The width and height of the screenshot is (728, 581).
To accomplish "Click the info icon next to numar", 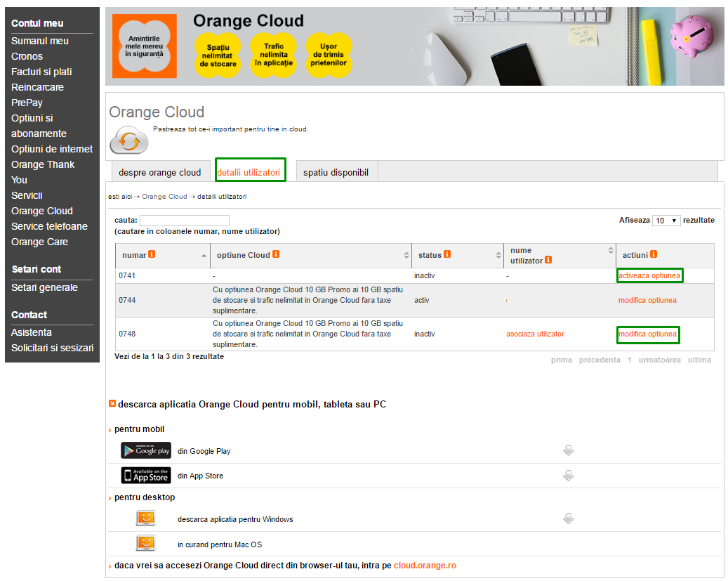I will click(152, 254).
